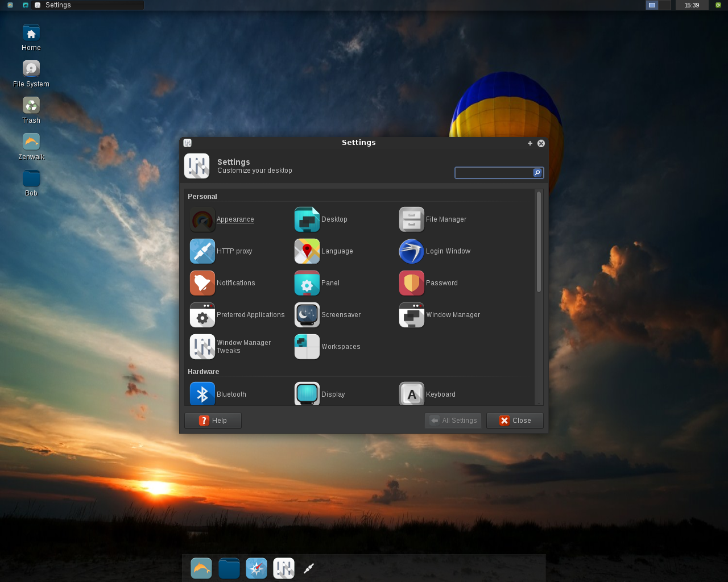
Task: Open the Bob folder desktop icon
Action: click(31, 178)
